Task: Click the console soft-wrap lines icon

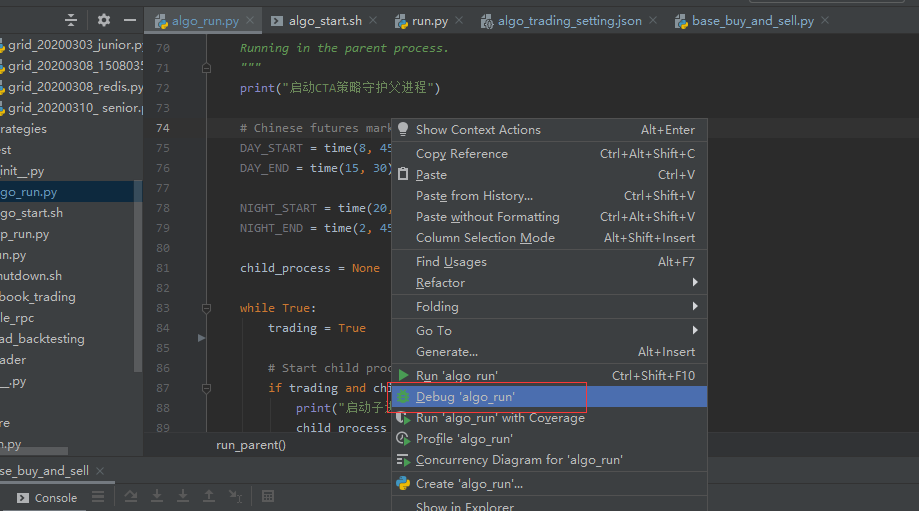Action: [x=98, y=497]
